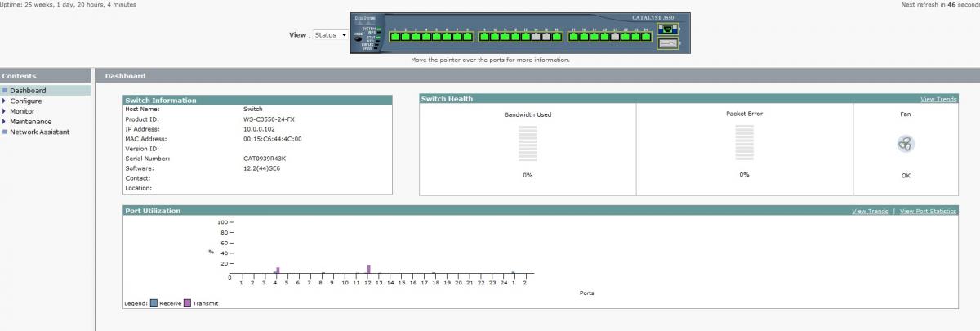The height and width of the screenshot is (331, 980).
Task: Open View Trends link in Switch Health
Action: pyautogui.click(x=938, y=99)
